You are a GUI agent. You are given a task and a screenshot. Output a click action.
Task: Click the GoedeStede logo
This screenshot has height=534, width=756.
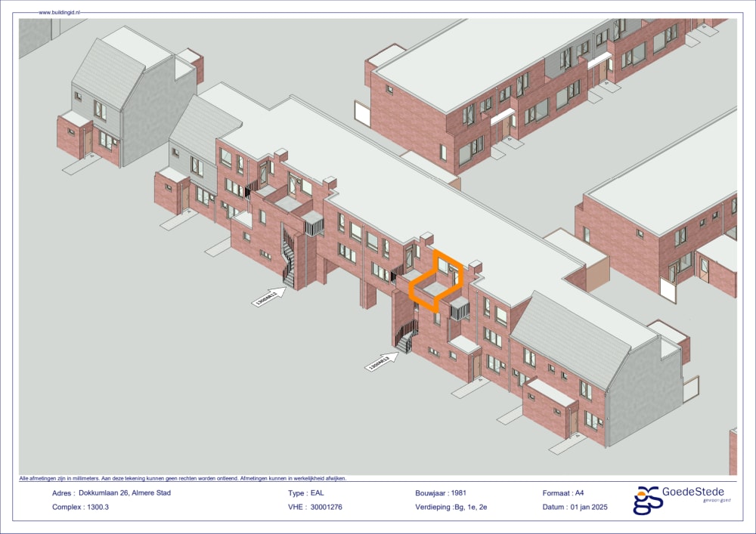click(681, 500)
